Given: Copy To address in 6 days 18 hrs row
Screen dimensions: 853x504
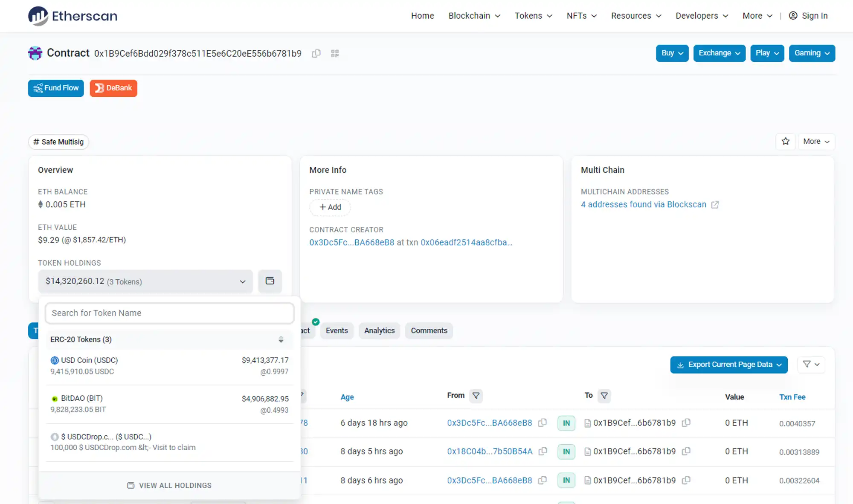Looking at the screenshot, I should (686, 423).
